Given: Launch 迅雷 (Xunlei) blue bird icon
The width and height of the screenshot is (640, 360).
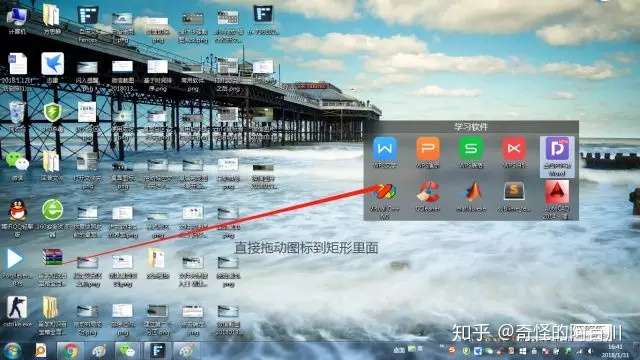Looking at the screenshot, I should point(52,64).
